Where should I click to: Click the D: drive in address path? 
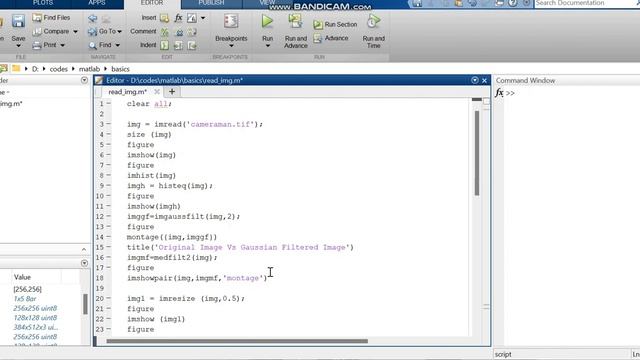(35, 69)
